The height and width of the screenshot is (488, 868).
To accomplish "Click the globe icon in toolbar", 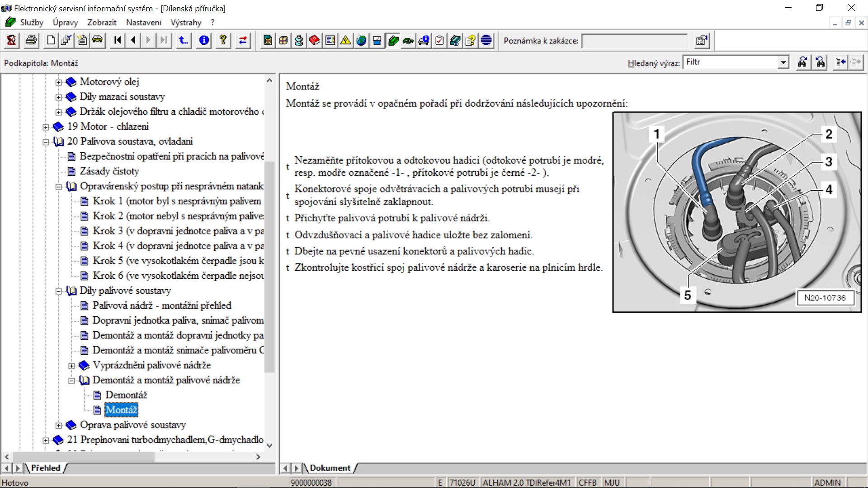I will click(361, 41).
